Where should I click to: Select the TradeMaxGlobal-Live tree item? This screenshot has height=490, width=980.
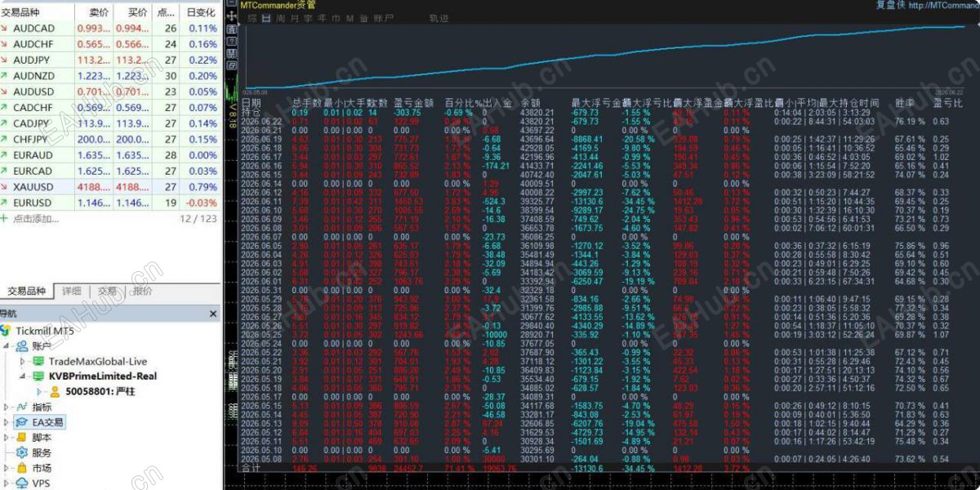(x=98, y=361)
